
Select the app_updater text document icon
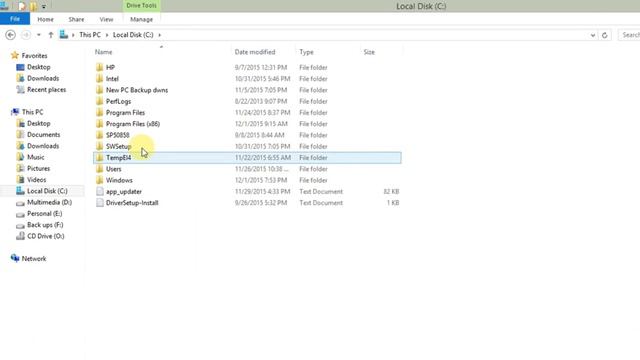[100, 191]
